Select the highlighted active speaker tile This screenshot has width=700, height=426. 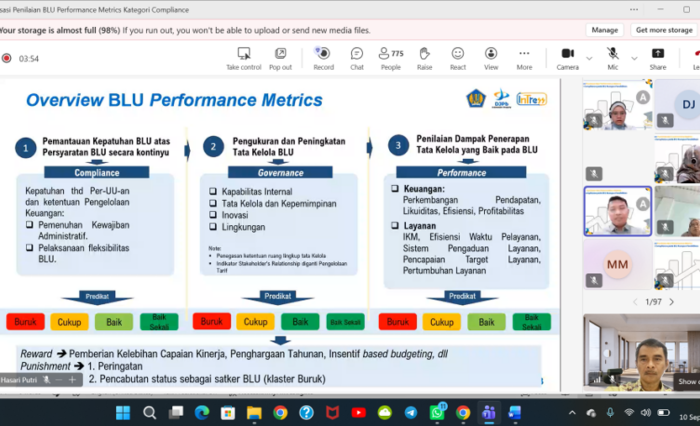click(x=618, y=211)
